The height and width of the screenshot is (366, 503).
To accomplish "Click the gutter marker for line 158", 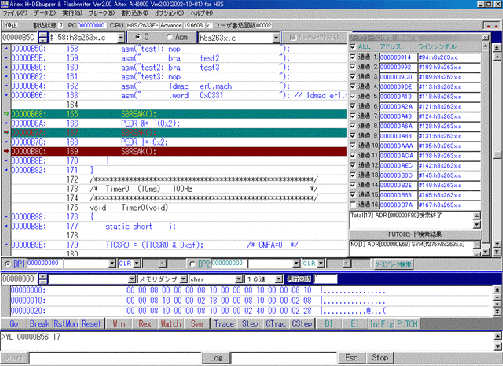I will pos(6,49).
